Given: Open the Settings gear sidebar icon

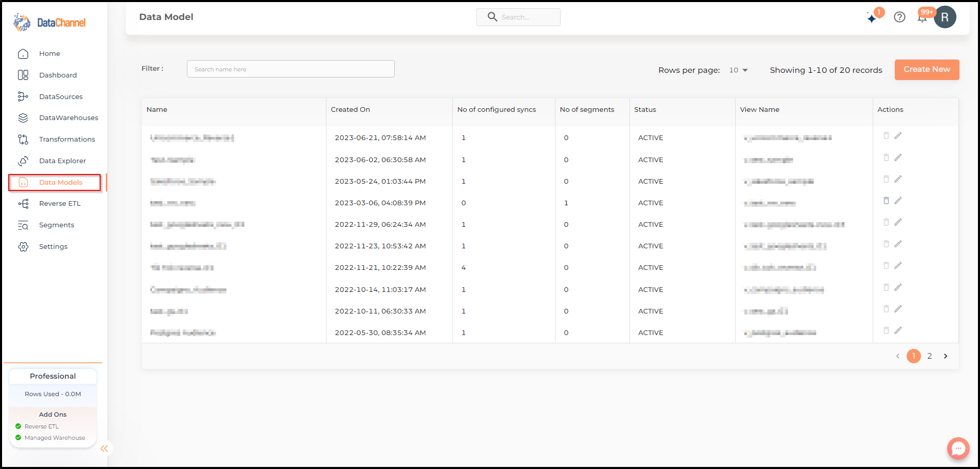Looking at the screenshot, I should click(x=23, y=247).
